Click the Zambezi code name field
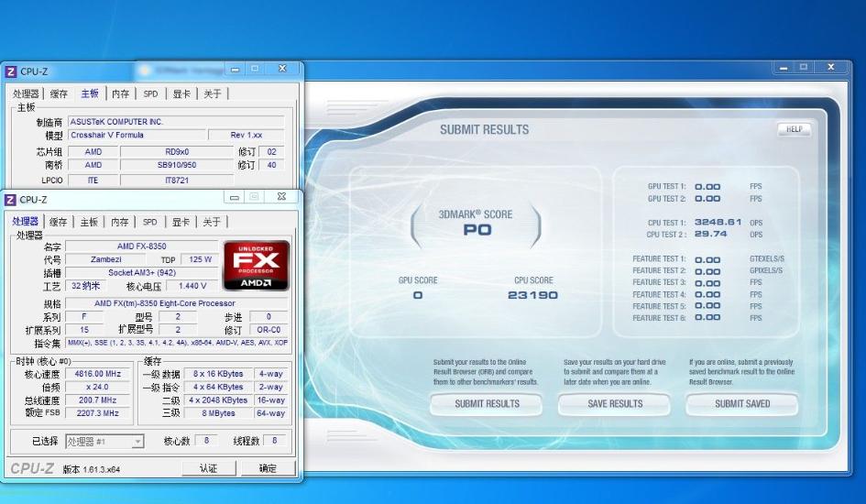 (106, 259)
